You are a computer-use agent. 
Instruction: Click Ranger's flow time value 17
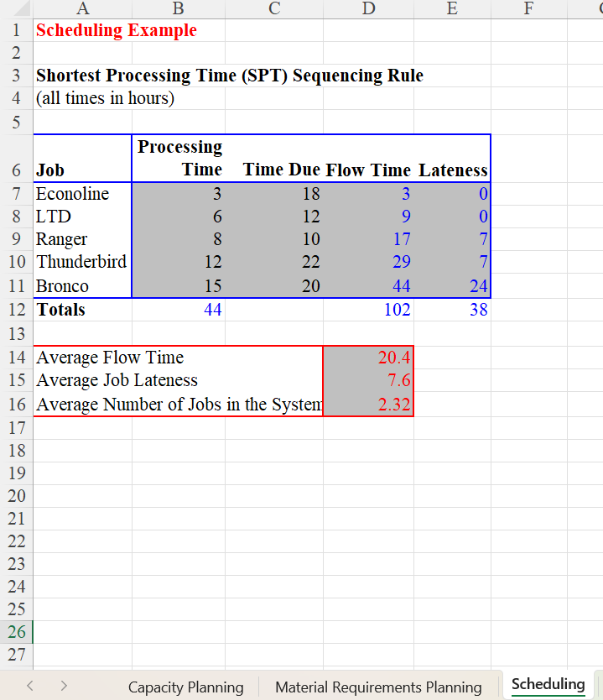pyautogui.click(x=368, y=239)
